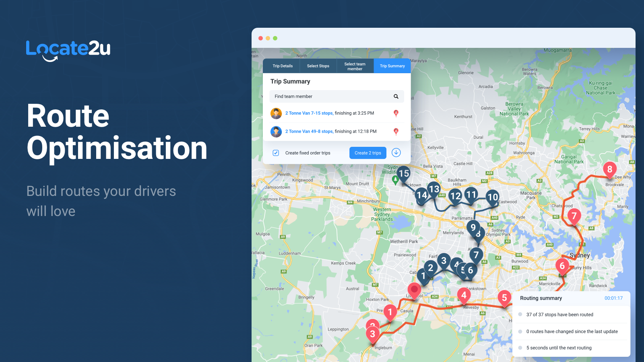
Task: Click the depot marker near Liverpool
Action: [414, 290]
